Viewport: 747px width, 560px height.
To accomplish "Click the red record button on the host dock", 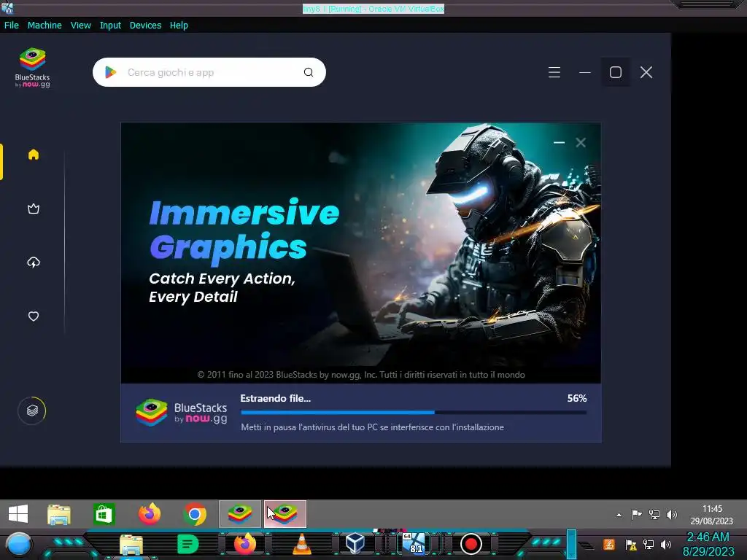I will (471, 544).
